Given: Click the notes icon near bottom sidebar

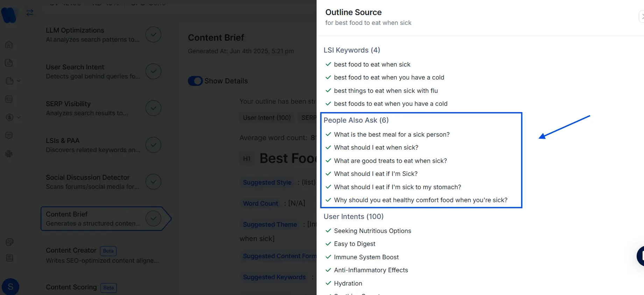Looking at the screenshot, I should (9, 242).
